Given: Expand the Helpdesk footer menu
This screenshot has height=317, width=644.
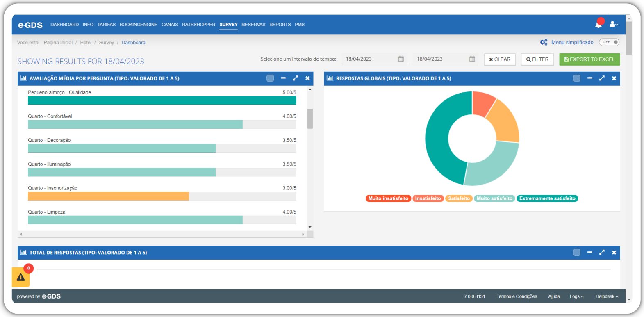Looking at the screenshot, I should [x=607, y=296].
